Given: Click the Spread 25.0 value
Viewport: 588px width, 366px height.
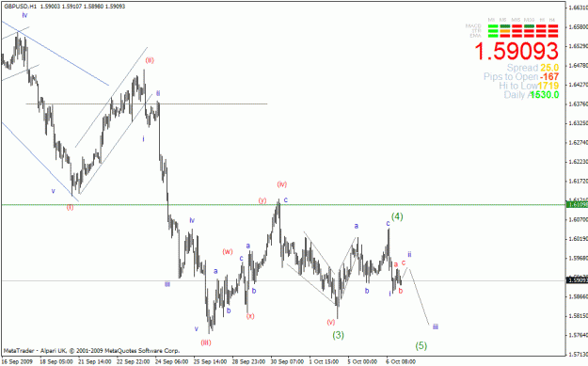Looking at the screenshot, I should (x=549, y=68).
